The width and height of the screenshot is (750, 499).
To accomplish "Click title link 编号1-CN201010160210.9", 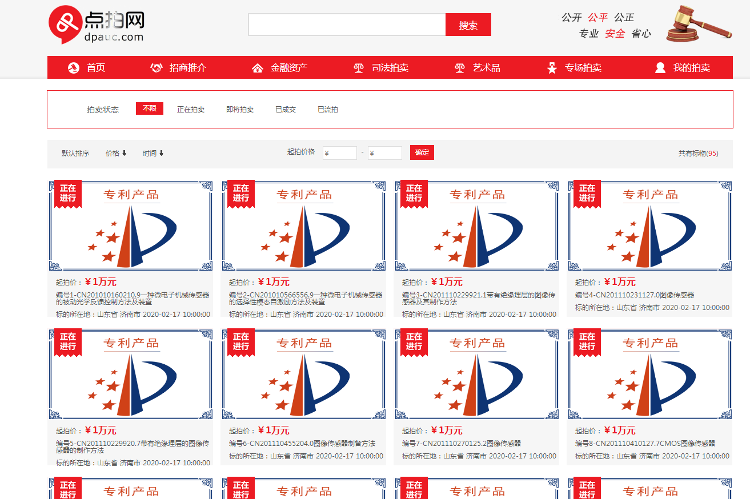I will [x=132, y=299].
